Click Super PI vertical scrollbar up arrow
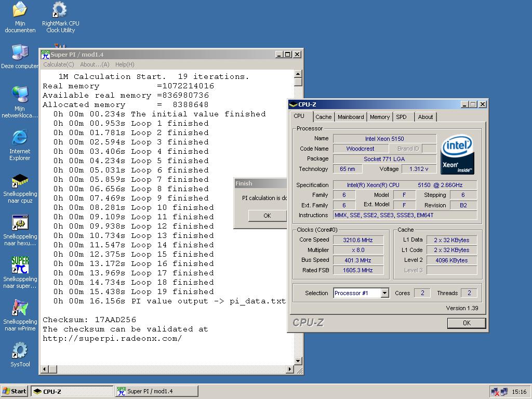 (298, 74)
